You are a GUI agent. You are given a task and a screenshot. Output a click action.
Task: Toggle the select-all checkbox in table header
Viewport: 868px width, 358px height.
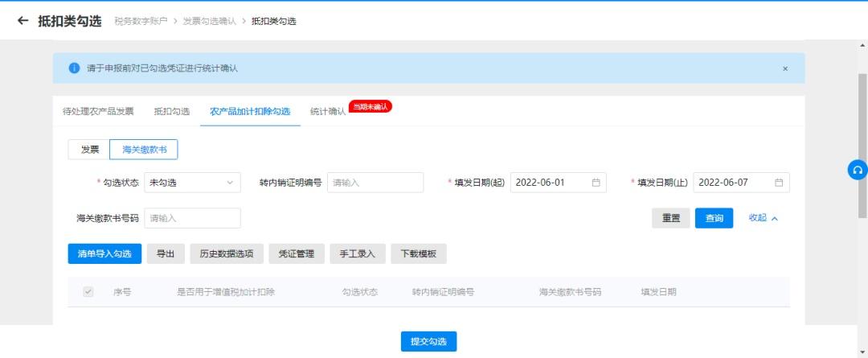pyautogui.click(x=88, y=292)
